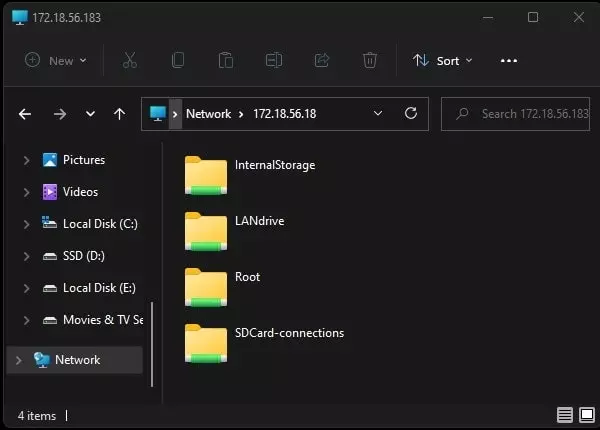
Task: Focus the Search 172.18.56.183 box
Action: 515,114
